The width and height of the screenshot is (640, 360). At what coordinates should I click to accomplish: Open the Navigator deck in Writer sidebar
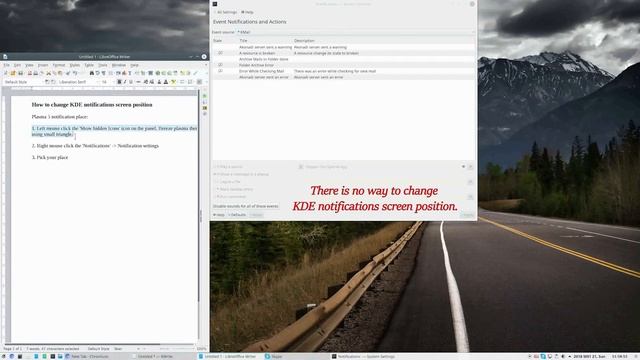[204, 113]
